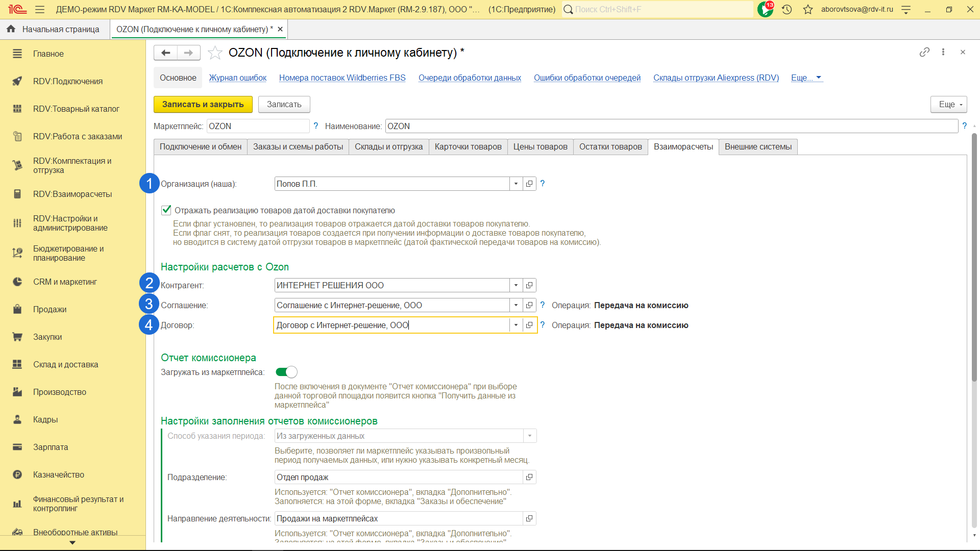
Task: Switch to Цены товаров tab
Action: pyautogui.click(x=540, y=147)
